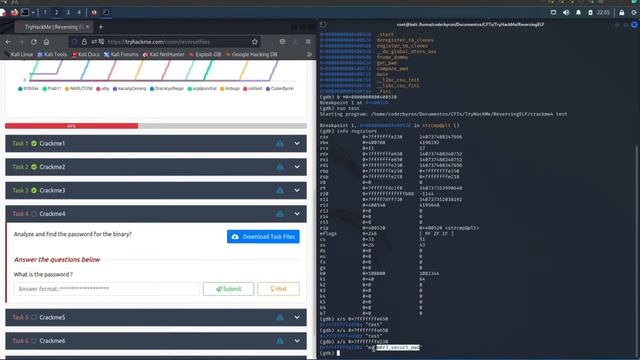Open the Exploit-DB bookmark

(205, 54)
